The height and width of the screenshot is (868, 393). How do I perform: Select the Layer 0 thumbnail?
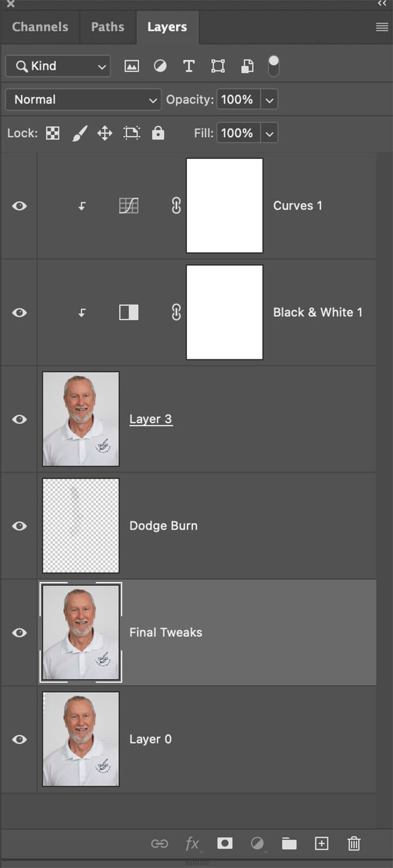(x=81, y=739)
